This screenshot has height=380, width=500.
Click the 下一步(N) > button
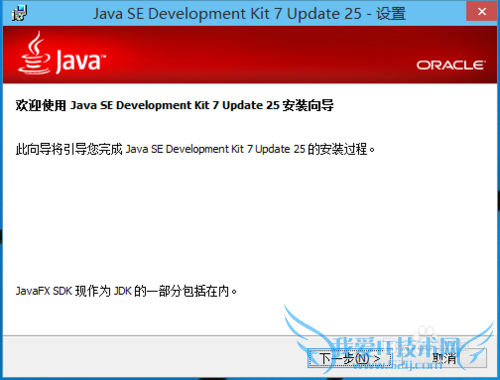[x=349, y=359]
